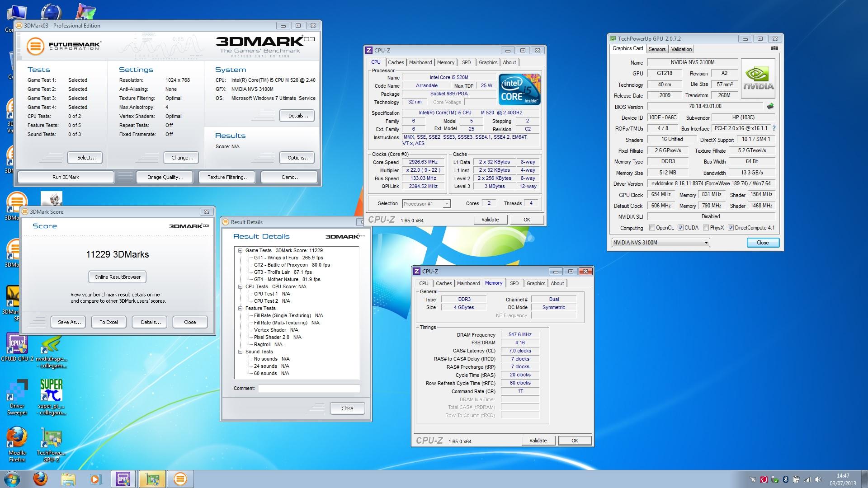Image resolution: width=868 pixels, height=488 pixels.
Task: Collapse the Feature Tests tree node
Action: pos(241,308)
